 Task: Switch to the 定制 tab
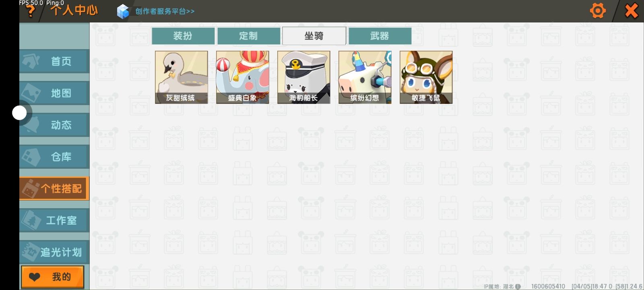tap(249, 36)
